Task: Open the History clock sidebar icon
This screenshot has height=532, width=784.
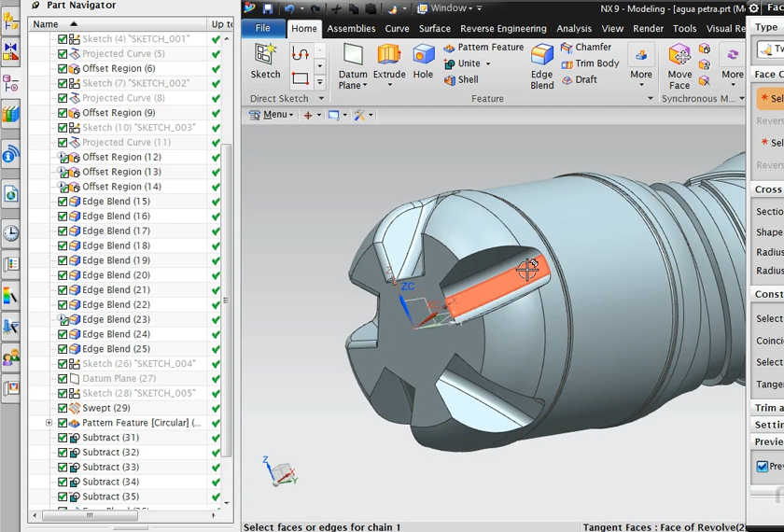Action: pyautogui.click(x=10, y=233)
